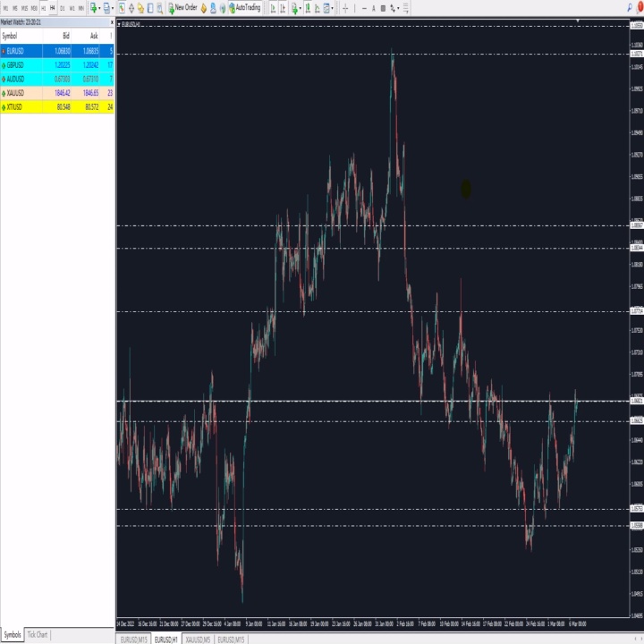This screenshot has height=644, width=644.
Task: Switch chart to M15 timeframe
Action: coord(24,8)
